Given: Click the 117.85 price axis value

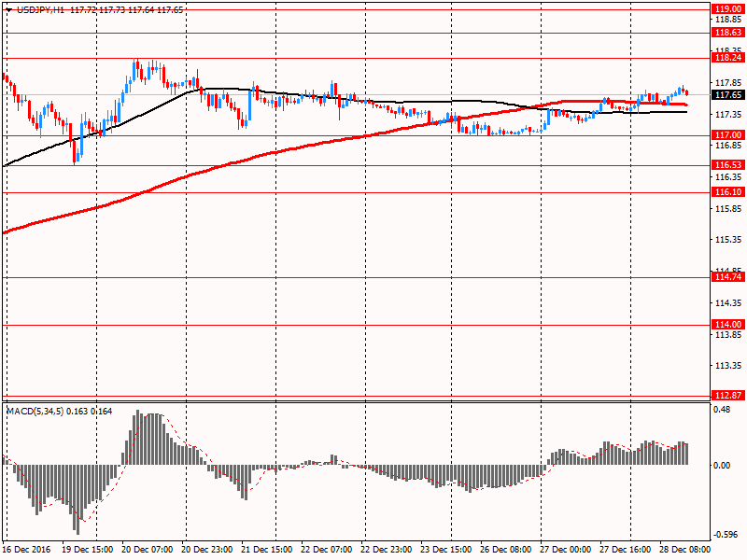Looking at the screenshot, I should coord(728,83).
